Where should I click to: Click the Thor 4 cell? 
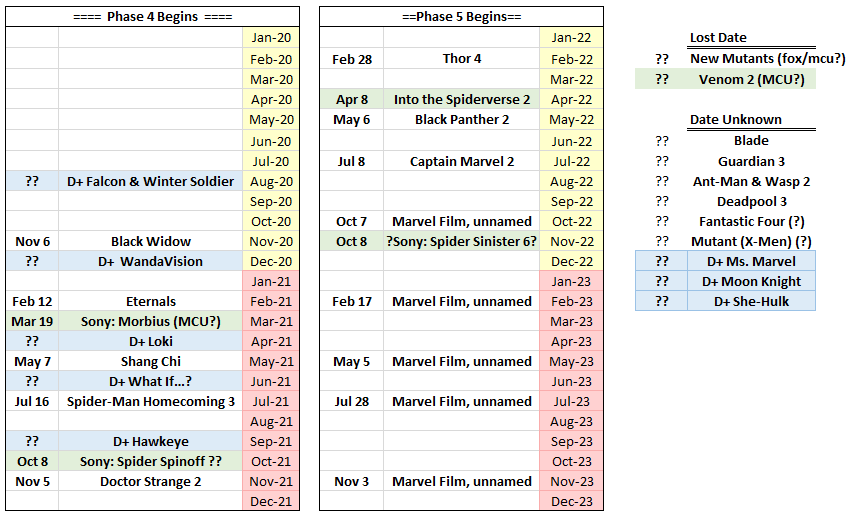pyautogui.click(x=461, y=59)
